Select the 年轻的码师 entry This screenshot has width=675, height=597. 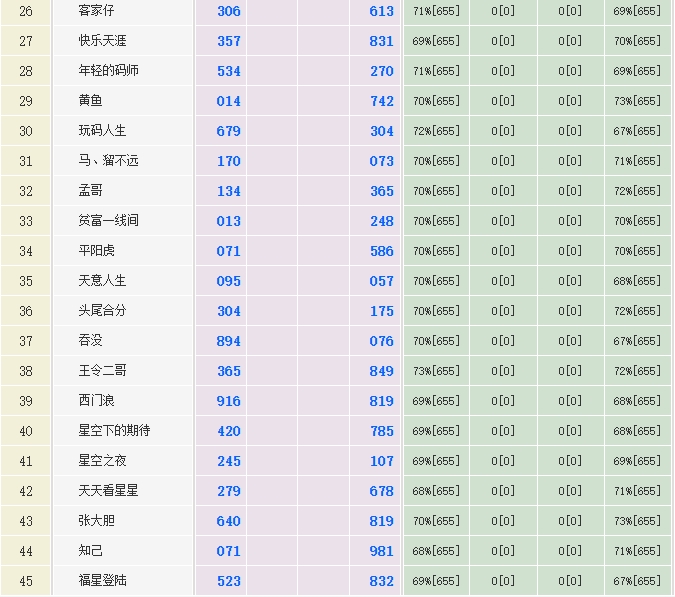(x=108, y=71)
